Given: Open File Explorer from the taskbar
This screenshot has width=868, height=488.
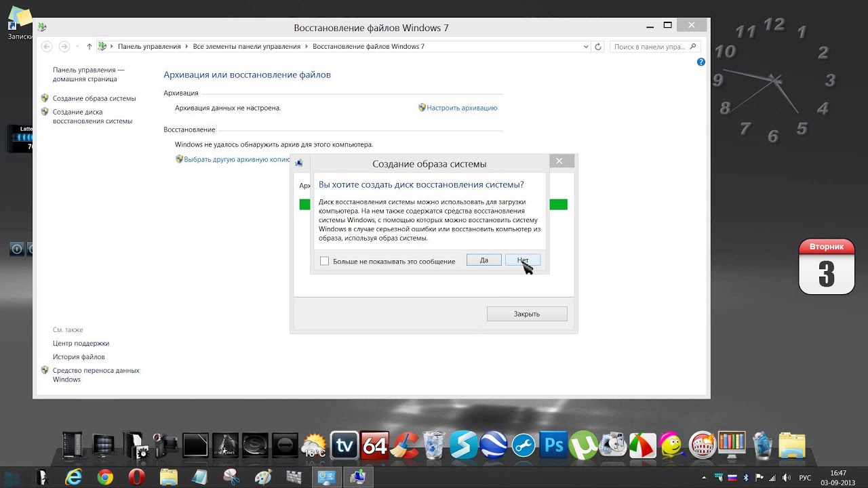Looking at the screenshot, I should [168, 477].
